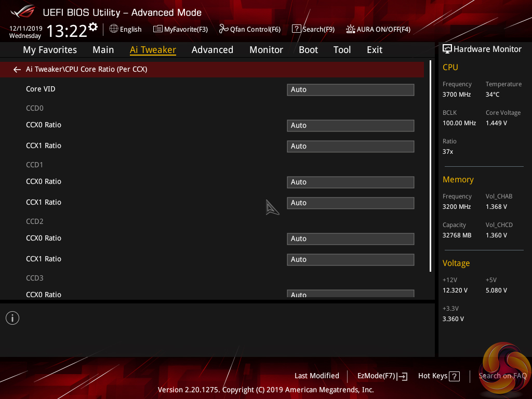Click the globe language icon
This screenshot has height=399, width=532.
coord(114,29)
